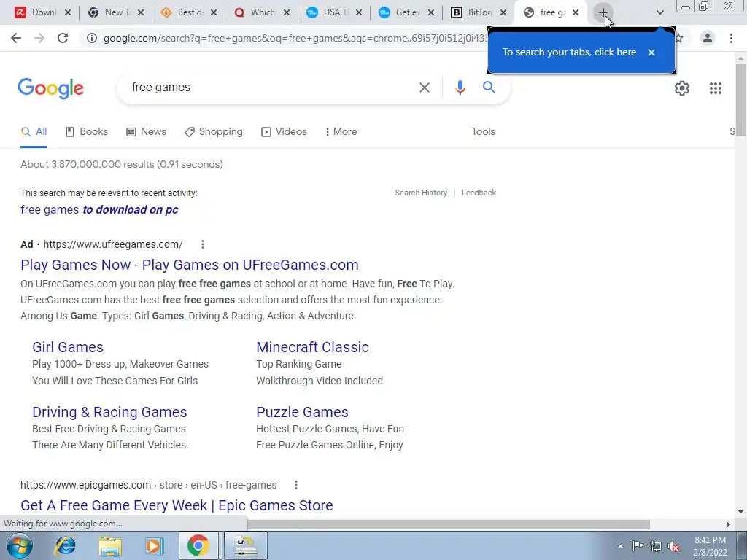Expand the More search categories
Screen dimensions: 747x560
click(x=341, y=132)
